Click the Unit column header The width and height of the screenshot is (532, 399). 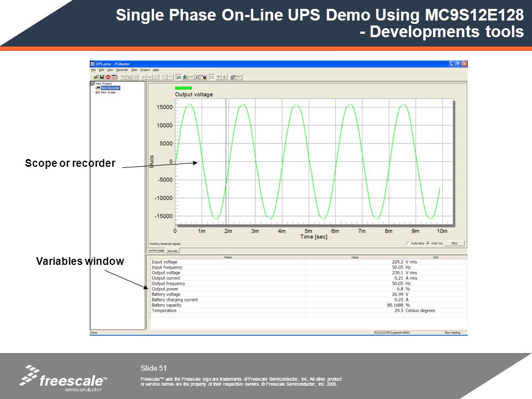point(436,257)
